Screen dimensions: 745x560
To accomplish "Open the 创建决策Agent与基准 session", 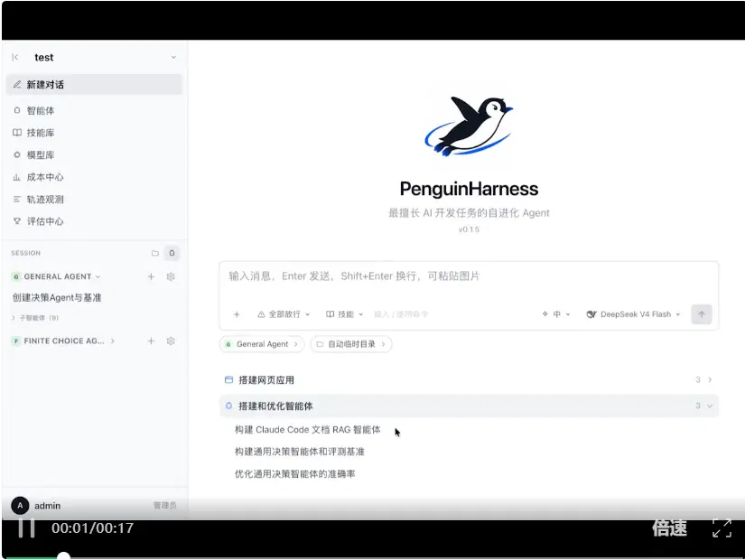I will tap(57, 297).
